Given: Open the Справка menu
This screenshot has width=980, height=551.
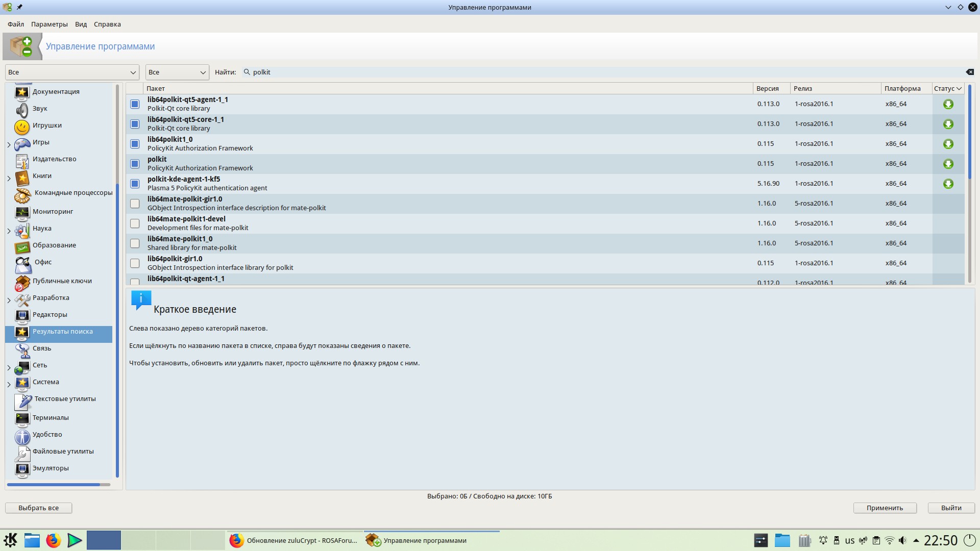Looking at the screenshot, I should pyautogui.click(x=107, y=24).
